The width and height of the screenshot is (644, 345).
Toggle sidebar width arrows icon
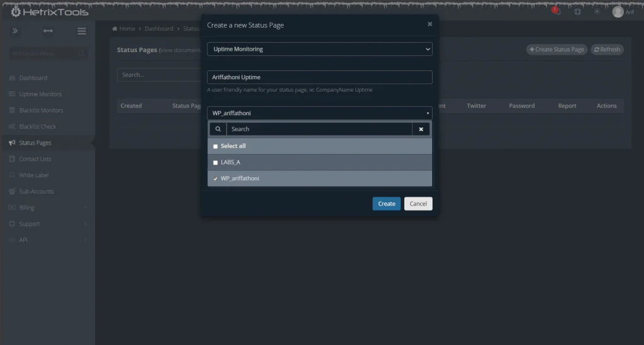(x=48, y=31)
